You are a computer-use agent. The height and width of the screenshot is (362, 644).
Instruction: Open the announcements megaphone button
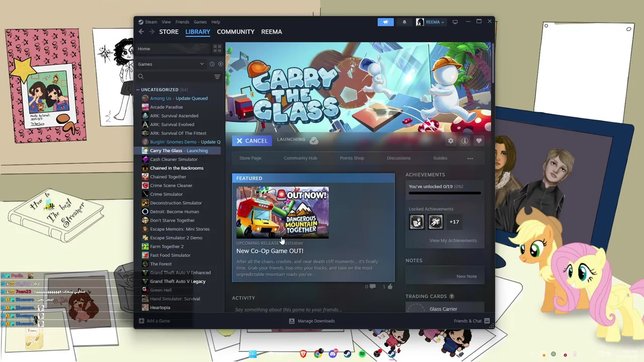[385, 22]
